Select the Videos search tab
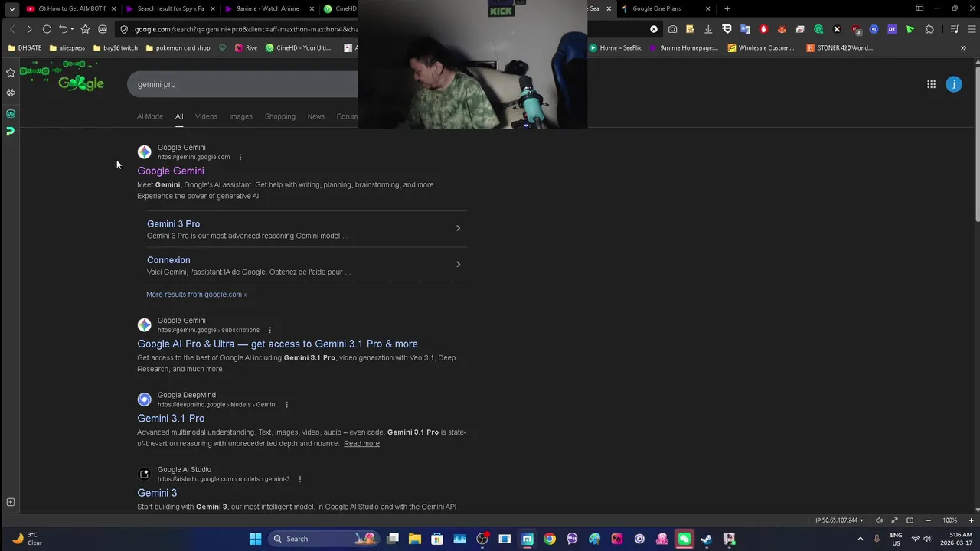 click(x=206, y=116)
